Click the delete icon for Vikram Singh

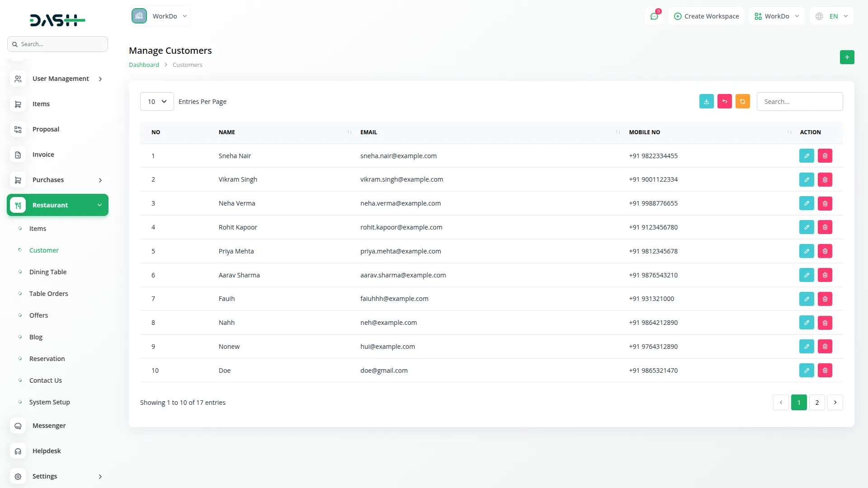tap(825, 179)
